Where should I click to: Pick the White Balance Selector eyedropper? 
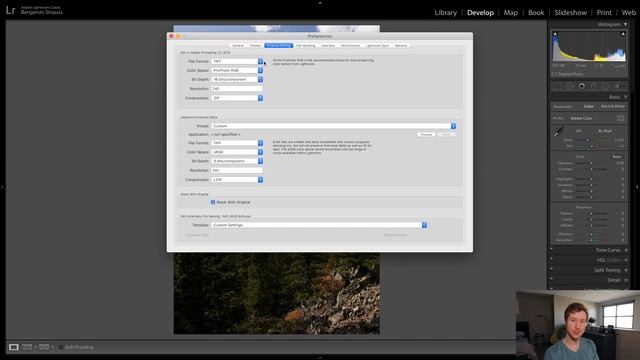pos(558,131)
